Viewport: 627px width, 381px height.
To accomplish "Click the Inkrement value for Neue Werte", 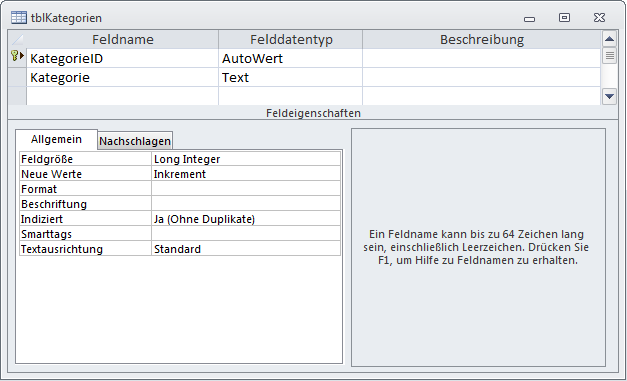I will click(x=246, y=174).
